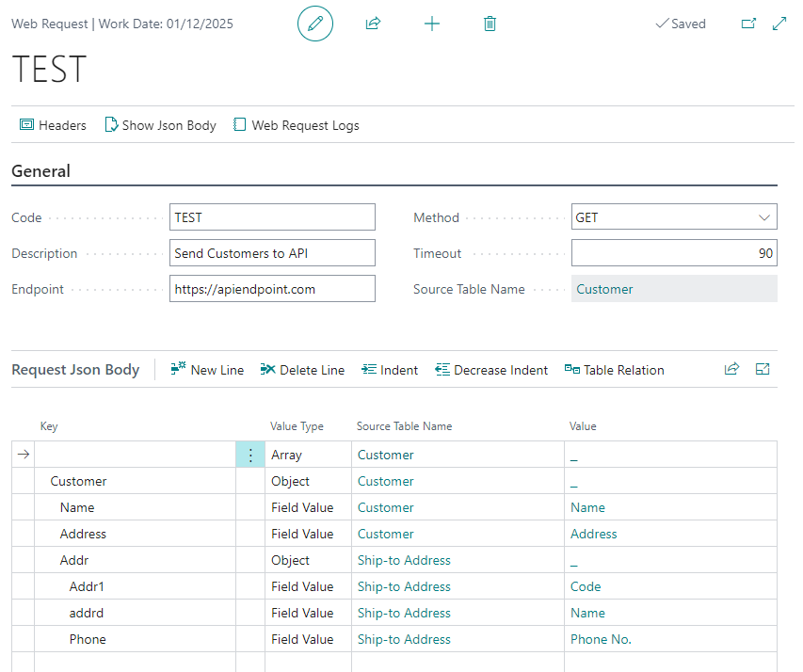Open page in new window icon
Viewport: 803px width, 672px height.
[749, 24]
